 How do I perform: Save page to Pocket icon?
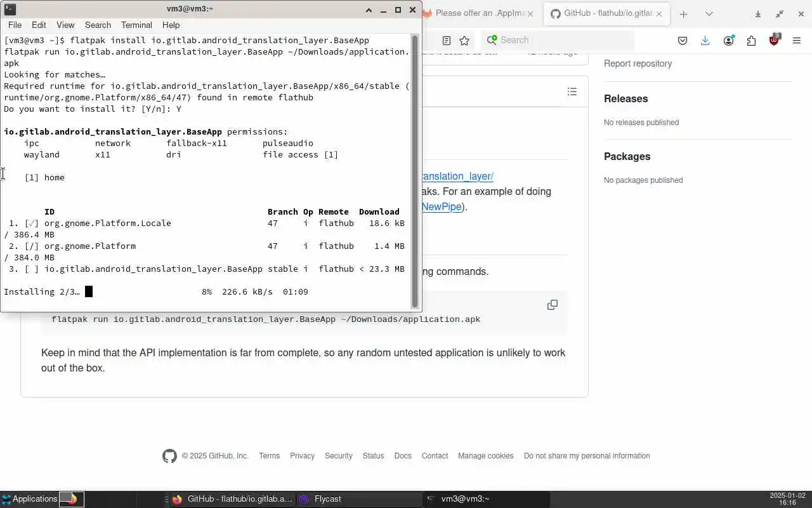[683, 41]
